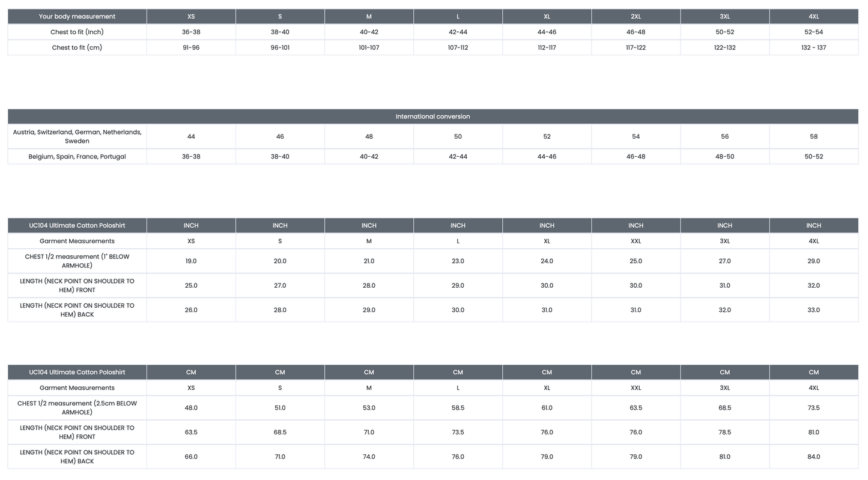Click the "33.0" 4XL back length cell
The height and width of the screenshot is (480, 868).
[x=813, y=310]
